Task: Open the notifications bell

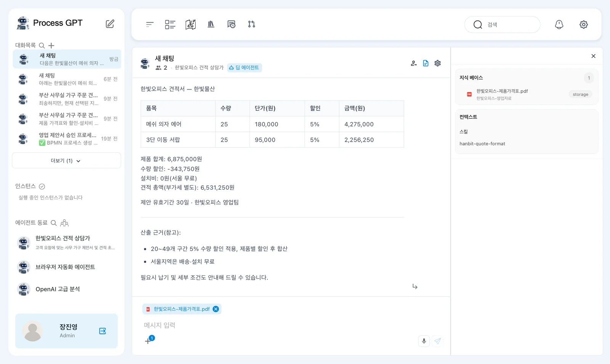Action: coord(559,24)
